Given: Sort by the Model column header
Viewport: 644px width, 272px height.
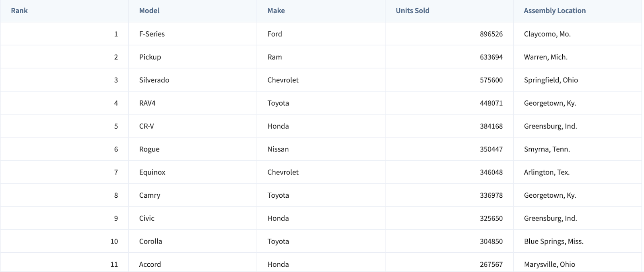Looking at the screenshot, I should pos(149,11).
